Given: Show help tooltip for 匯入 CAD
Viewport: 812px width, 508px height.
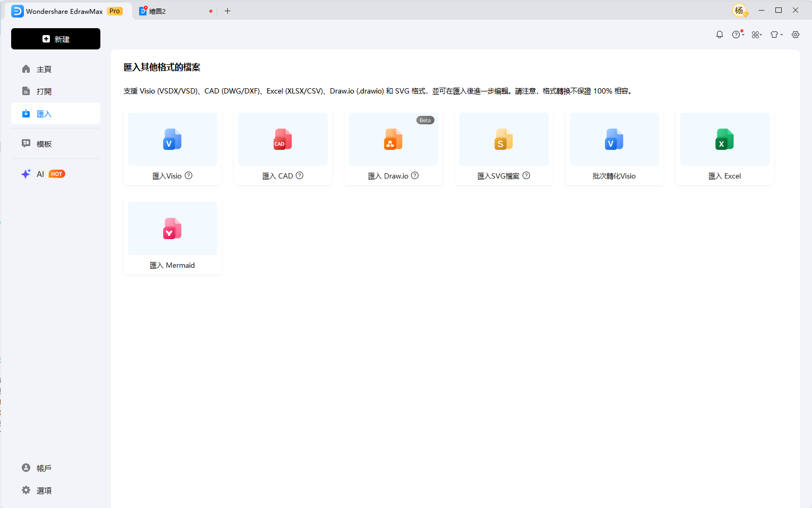Looking at the screenshot, I should [x=300, y=176].
